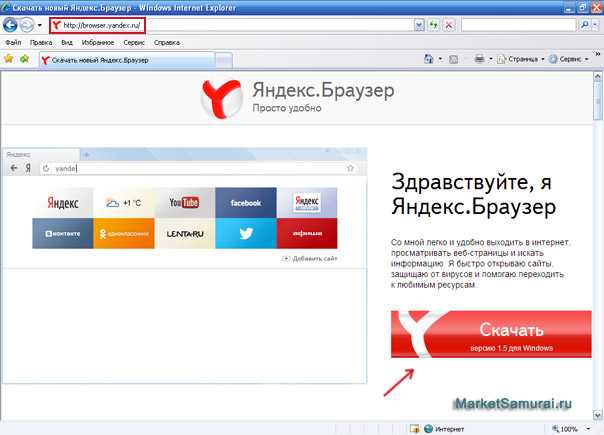Click the Яндекс tile in preview
The height and width of the screenshot is (435, 604).
tap(63, 203)
